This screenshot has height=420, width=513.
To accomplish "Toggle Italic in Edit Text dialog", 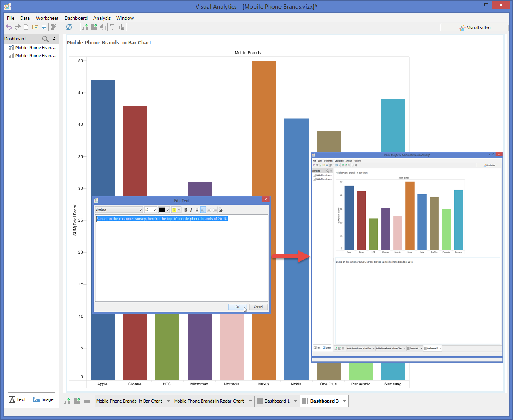I will pos(191,210).
